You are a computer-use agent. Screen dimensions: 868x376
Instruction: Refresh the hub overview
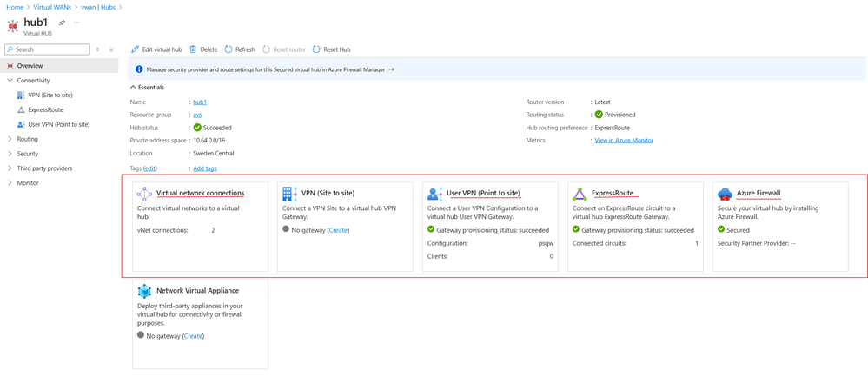(x=240, y=49)
